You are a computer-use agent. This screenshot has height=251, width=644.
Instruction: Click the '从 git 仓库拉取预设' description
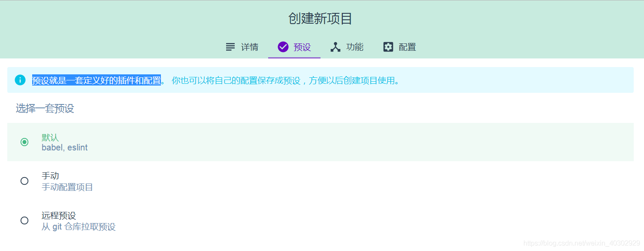point(79,227)
